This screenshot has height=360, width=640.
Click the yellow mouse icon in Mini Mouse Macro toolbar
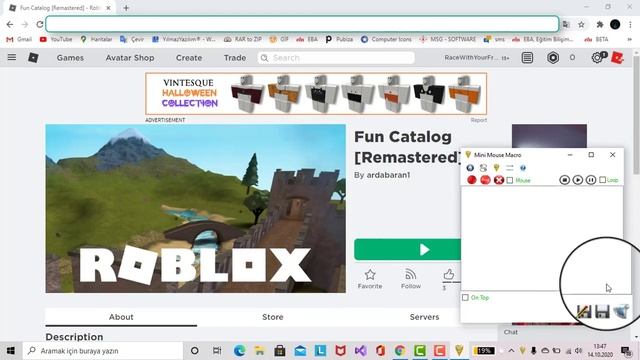(x=496, y=168)
